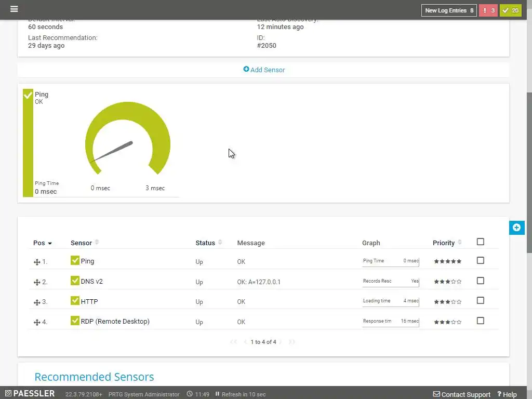This screenshot has height=399, width=532.
Task: Click PRTG System Administrator in footer
Action: click(x=144, y=394)
